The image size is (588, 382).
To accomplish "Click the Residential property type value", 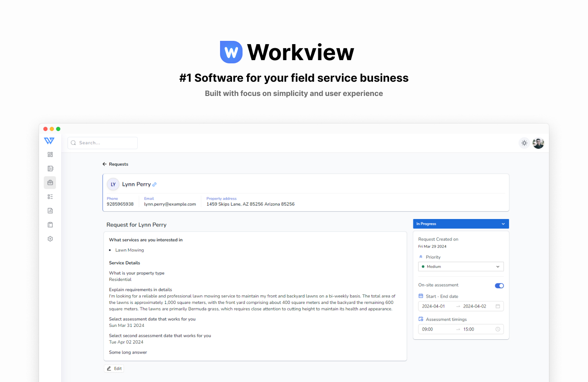I will tap(120, 279).
